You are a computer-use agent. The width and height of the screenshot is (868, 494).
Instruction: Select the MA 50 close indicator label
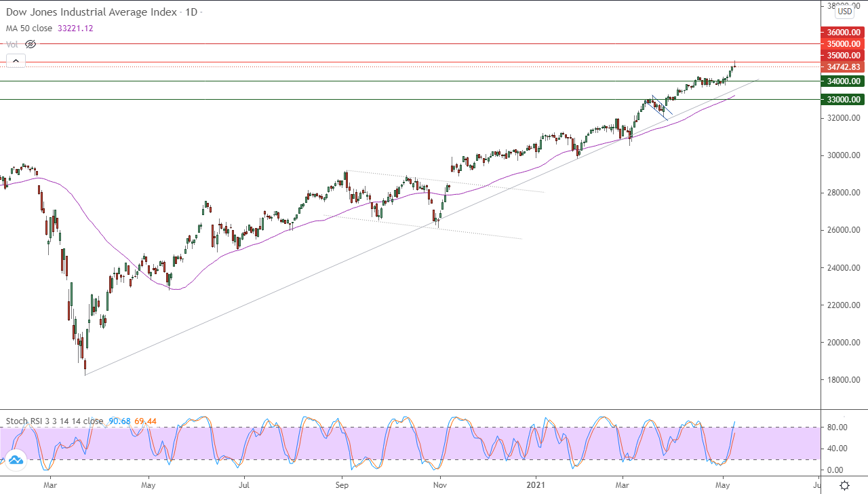click(x=31, y=28)
